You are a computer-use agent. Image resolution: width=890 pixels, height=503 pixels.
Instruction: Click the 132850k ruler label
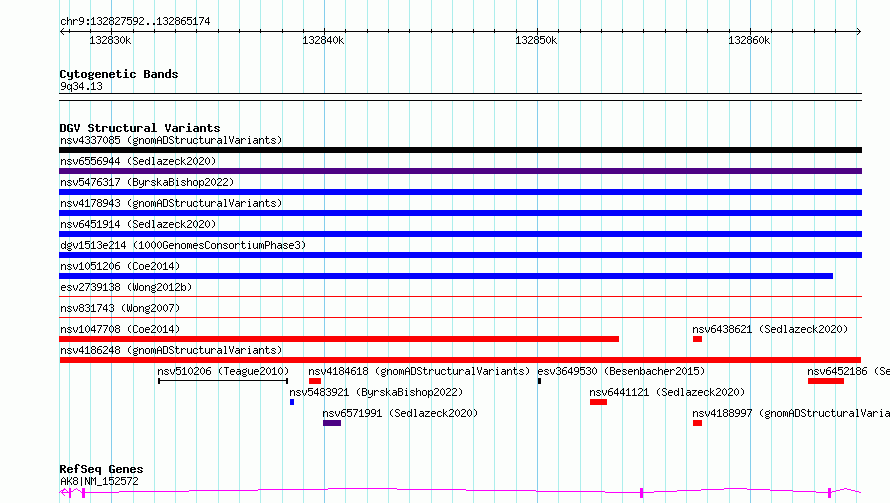point(536,40)
